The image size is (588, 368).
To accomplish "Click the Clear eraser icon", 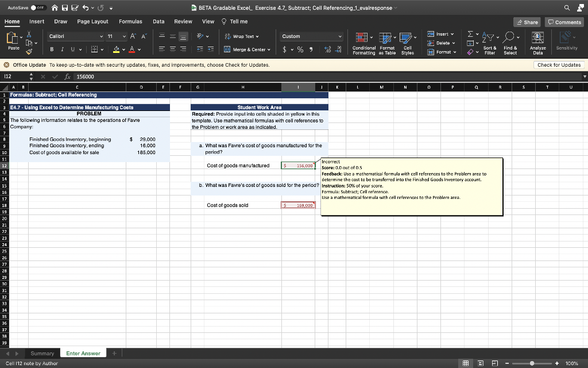I will point(470,52).
